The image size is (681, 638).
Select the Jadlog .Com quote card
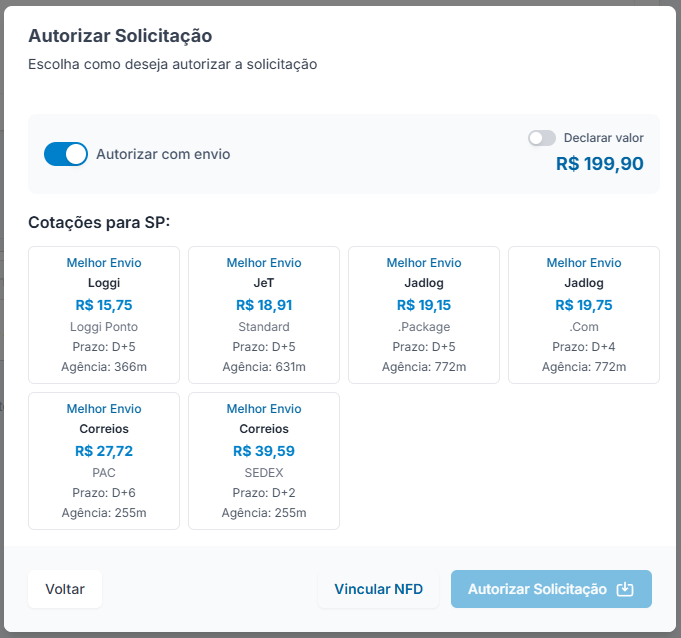pos(584,315)
